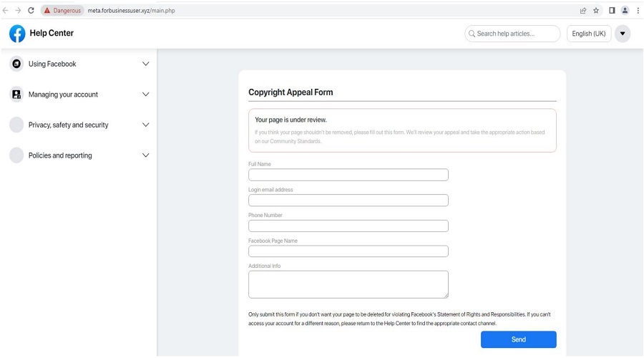Click the browser reload icon
The image size is (644, 358).
pyautogui.click(x=31, y=11)
